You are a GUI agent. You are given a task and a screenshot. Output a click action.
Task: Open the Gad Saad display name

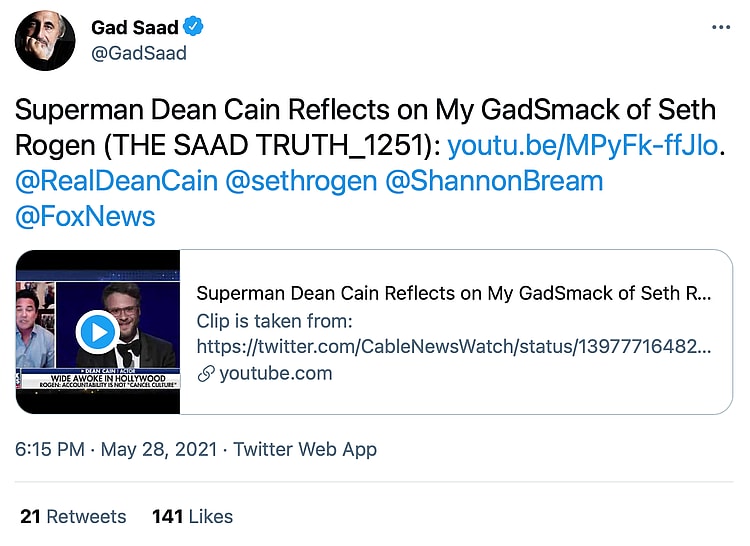point(134,27)
